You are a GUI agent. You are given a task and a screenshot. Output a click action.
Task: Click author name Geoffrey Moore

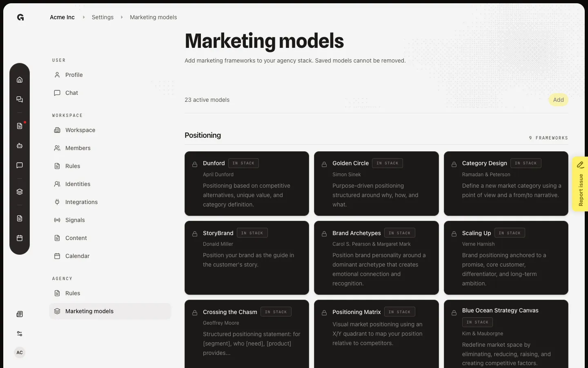pos(221,323)
